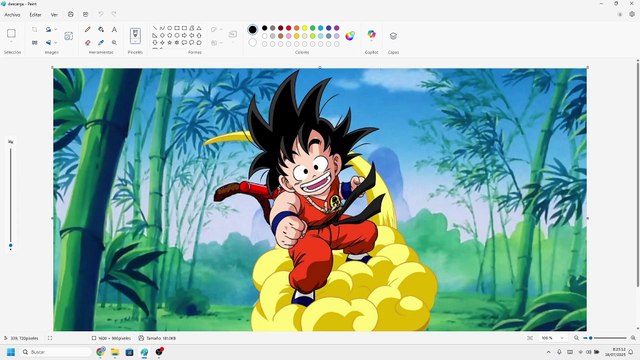Screen dimensions: 640x360
Task: Pick the Right arrow shape
Action: (x=184, y=36)
